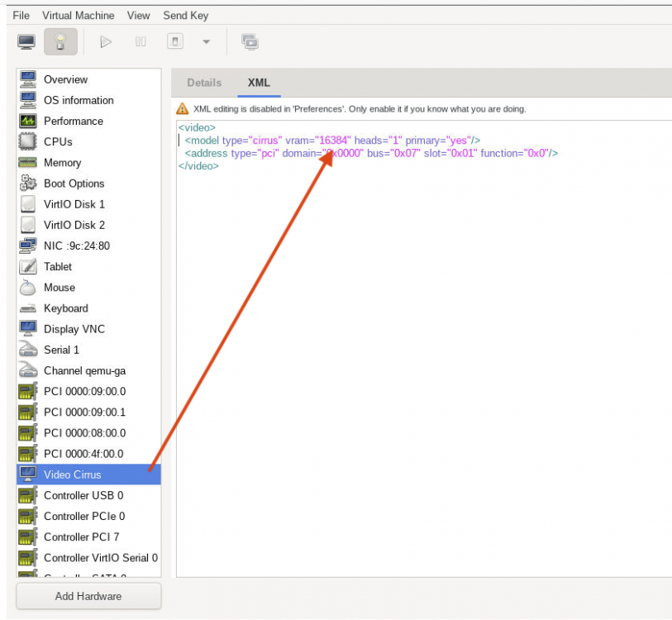This screenshot has width=672, height=620.
Task: Show the graphical console view
Action: [26, 42]
